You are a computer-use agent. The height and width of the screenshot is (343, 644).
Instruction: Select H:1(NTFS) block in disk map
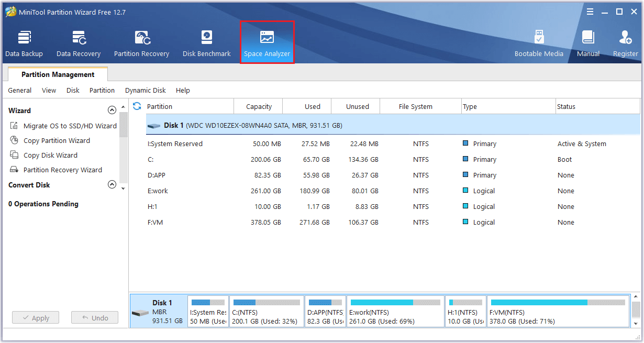(x=466, y=311)
